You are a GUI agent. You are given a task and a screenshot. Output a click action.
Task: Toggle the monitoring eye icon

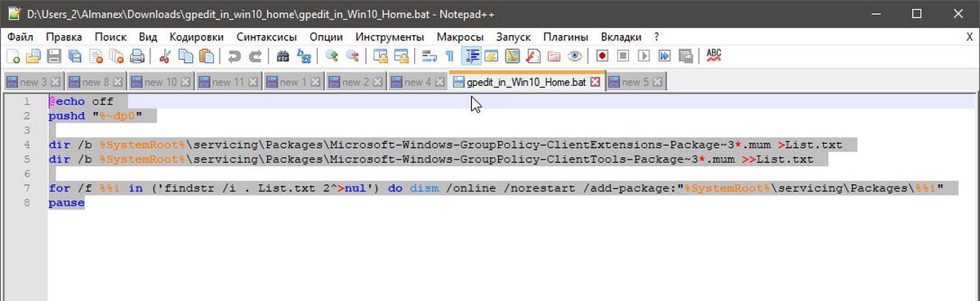click(x=575, y=56)
